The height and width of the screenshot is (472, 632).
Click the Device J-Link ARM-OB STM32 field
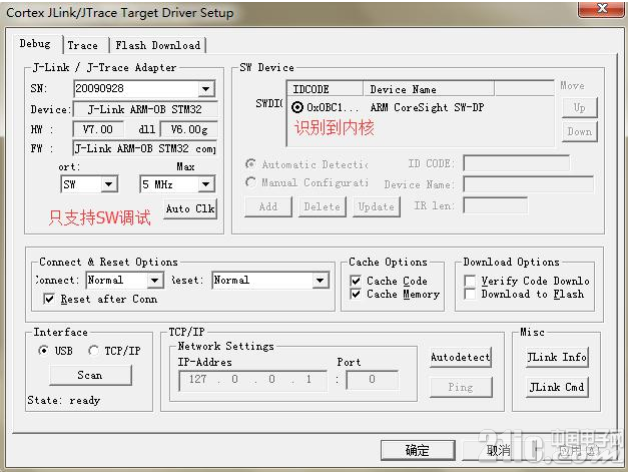[145, 109]
